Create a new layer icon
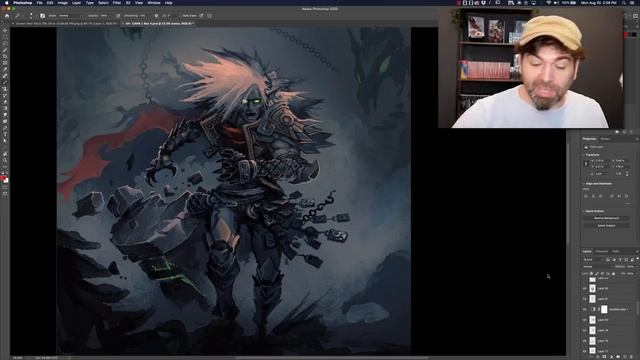 click(625, 357)
